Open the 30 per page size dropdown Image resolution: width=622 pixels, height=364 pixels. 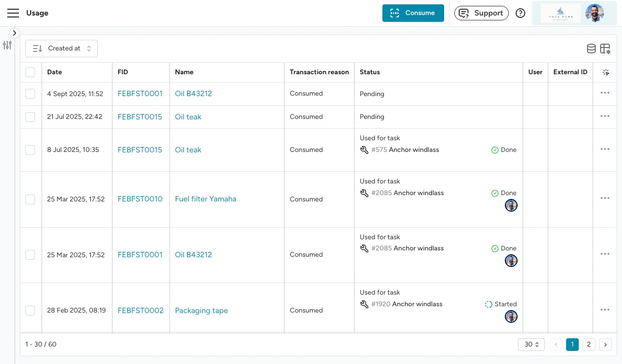click(531, 345)
